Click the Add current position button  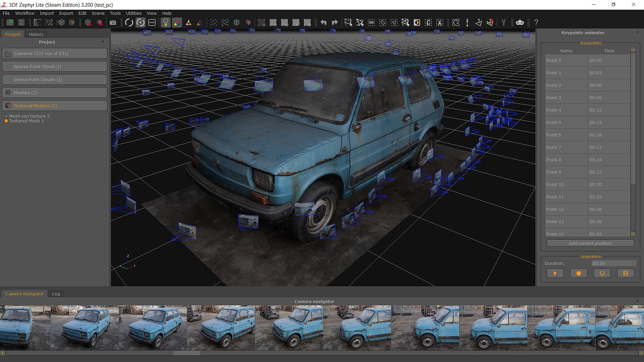(590, 243)
